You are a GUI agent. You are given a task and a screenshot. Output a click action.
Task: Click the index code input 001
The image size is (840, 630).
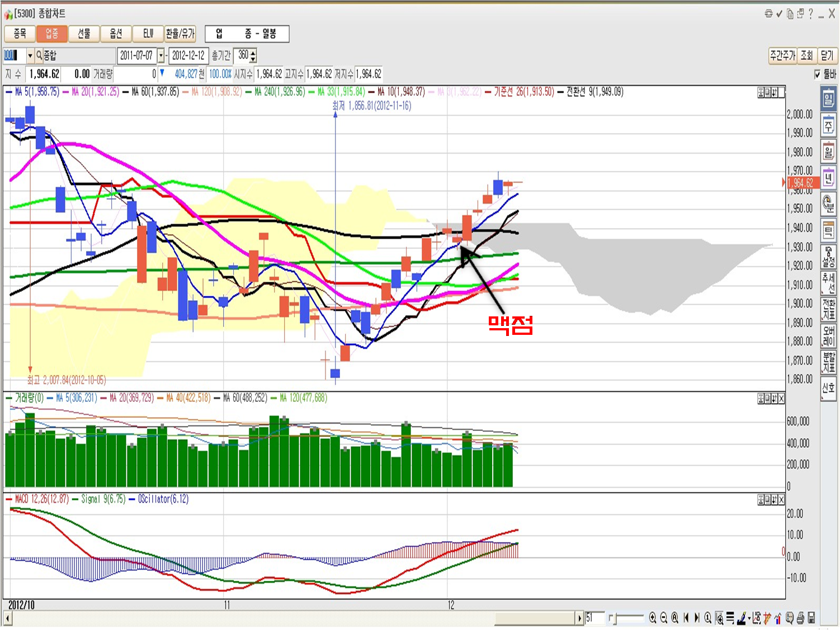tap(14, 55)
